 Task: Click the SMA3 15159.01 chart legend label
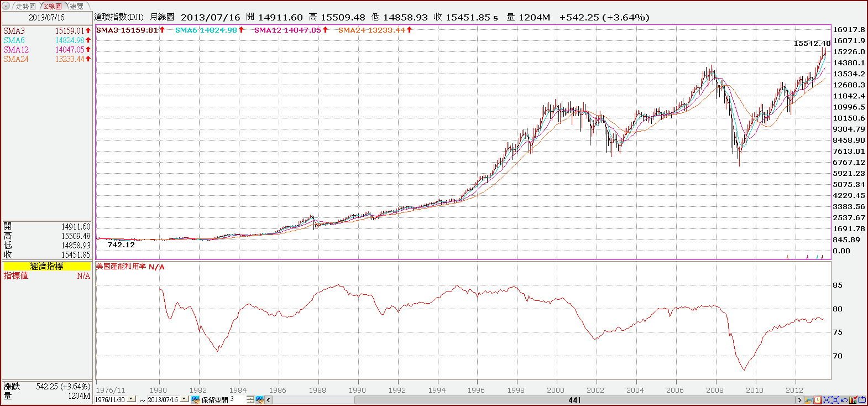(130, 30)
